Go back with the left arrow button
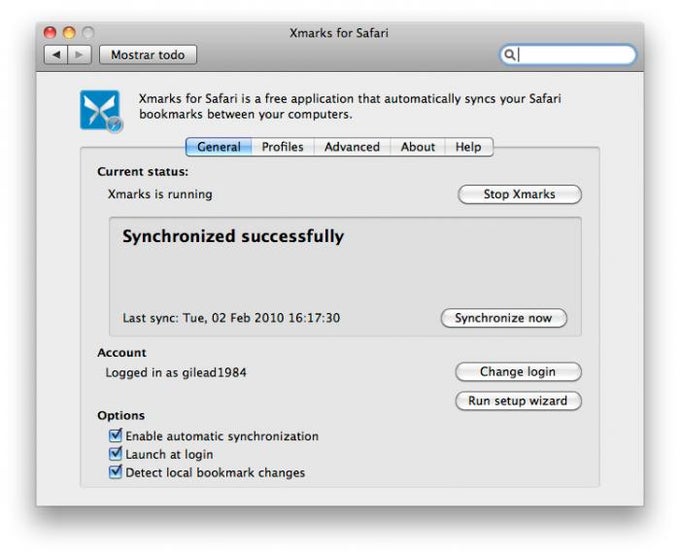Screen dimensions: 680x556 (56, 55)
